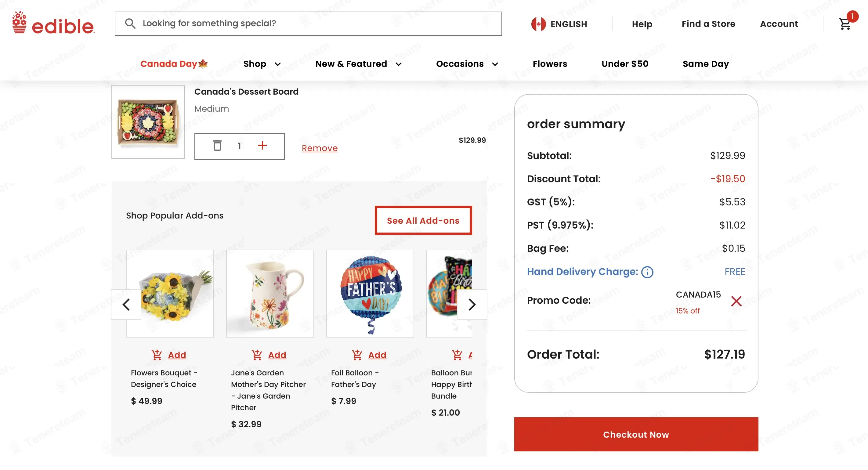Show next add-ons with right arrow
Viewport: 868px width, 470px height.
pyautogui.click(x=472, y=305)
